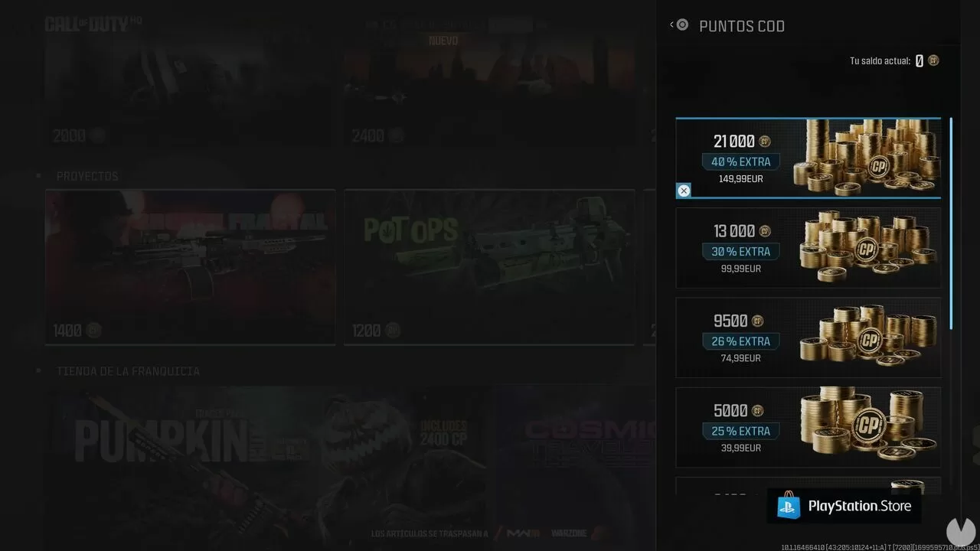Image resolution: width=980 pixels, height=551 pixels.
Task: Click the Warzone logo at the bottom
Action: pyautogui.click(x=569, y=533)
